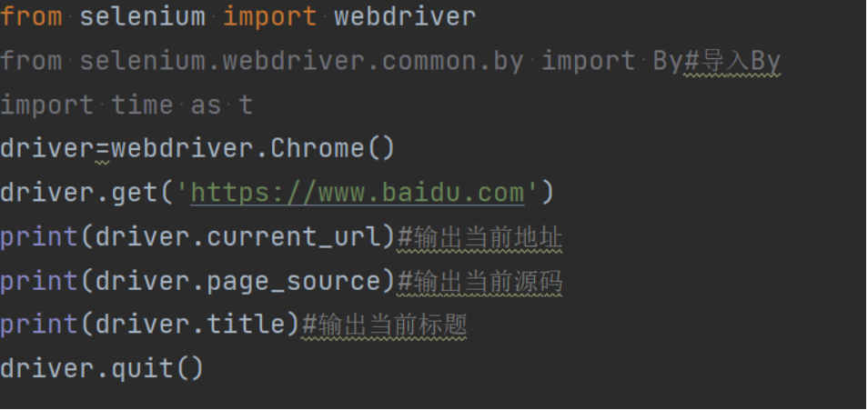Click the selenium package name on line one
This screenshot has width=868, height=410.
[142, 16]
